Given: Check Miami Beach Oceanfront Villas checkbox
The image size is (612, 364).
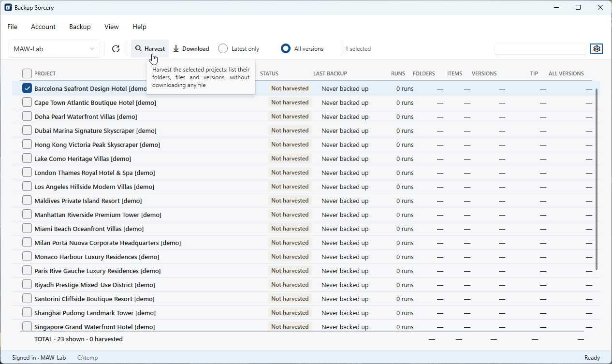Looking at the screenshot, I should coord(27,229).
